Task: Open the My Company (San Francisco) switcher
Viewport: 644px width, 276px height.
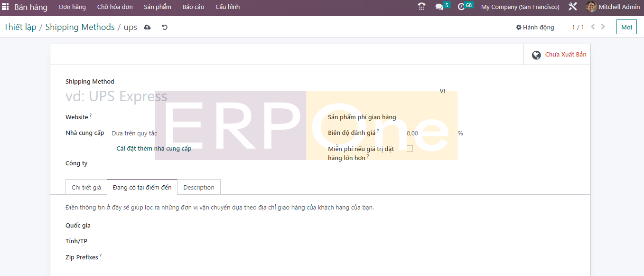Action: tap(520, 7)
